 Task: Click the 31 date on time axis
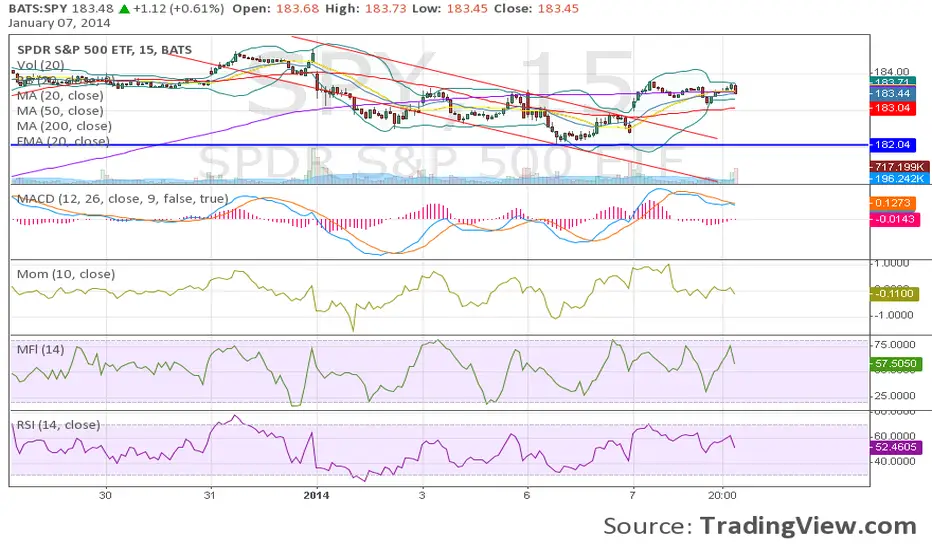click(209, 495)
